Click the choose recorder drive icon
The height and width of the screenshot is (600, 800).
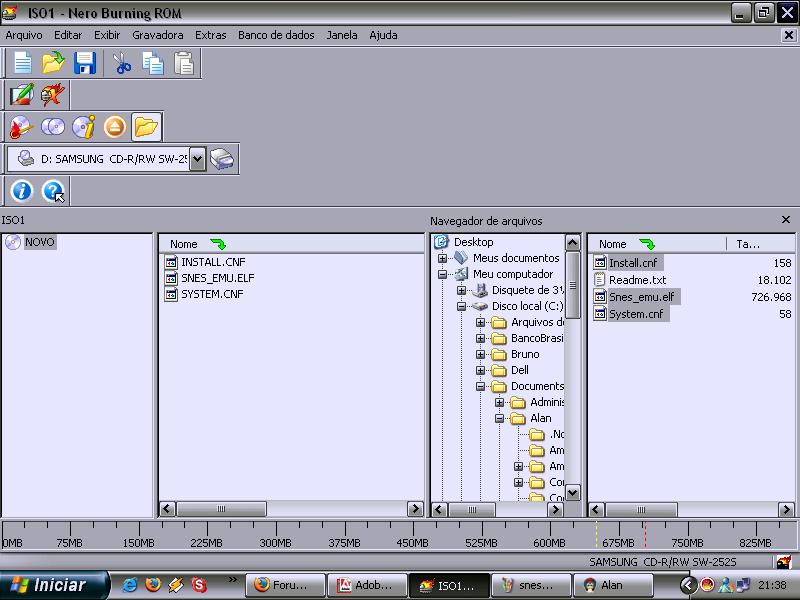click(222, 159)
